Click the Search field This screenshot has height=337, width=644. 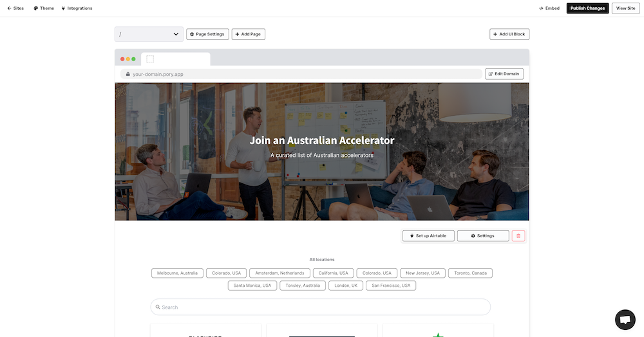click(320, 307)
